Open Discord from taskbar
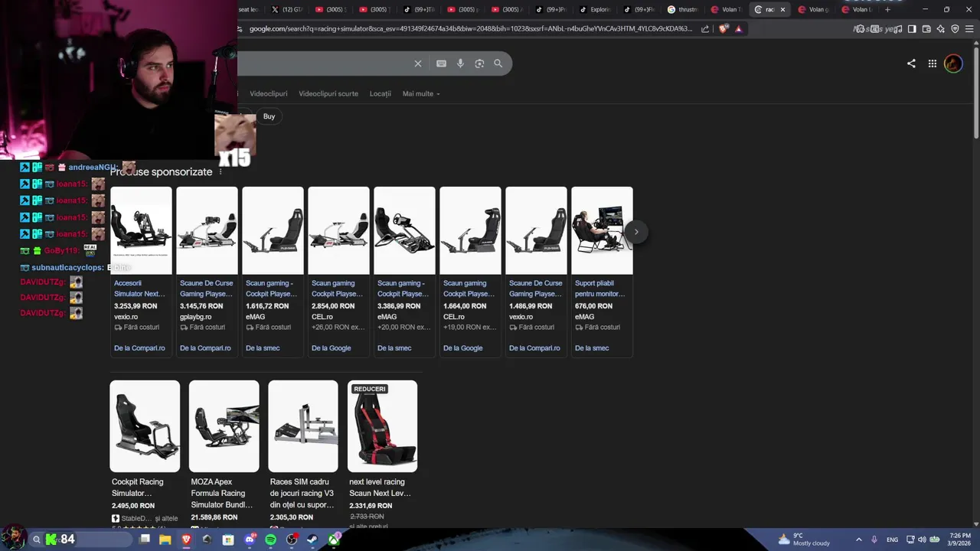 point(250,540)
